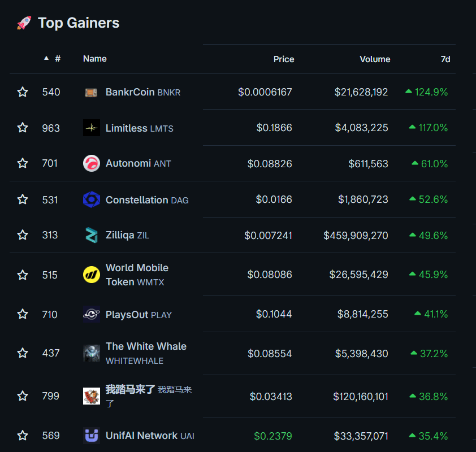Screen dimensions: 476x452
Task: Open Constellation DAG coin page
Action: coord(147,200)
